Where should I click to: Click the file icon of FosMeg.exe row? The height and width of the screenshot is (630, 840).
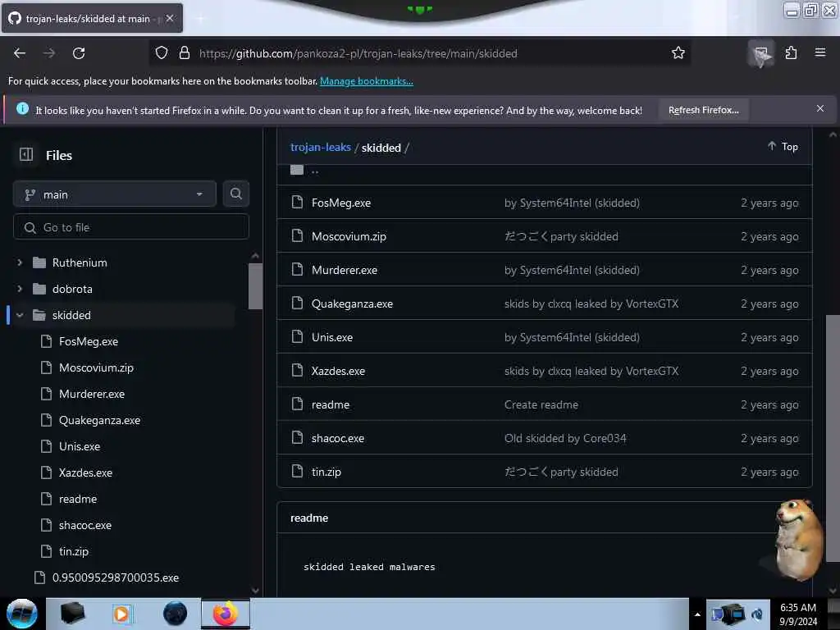(x=297, y=203)
